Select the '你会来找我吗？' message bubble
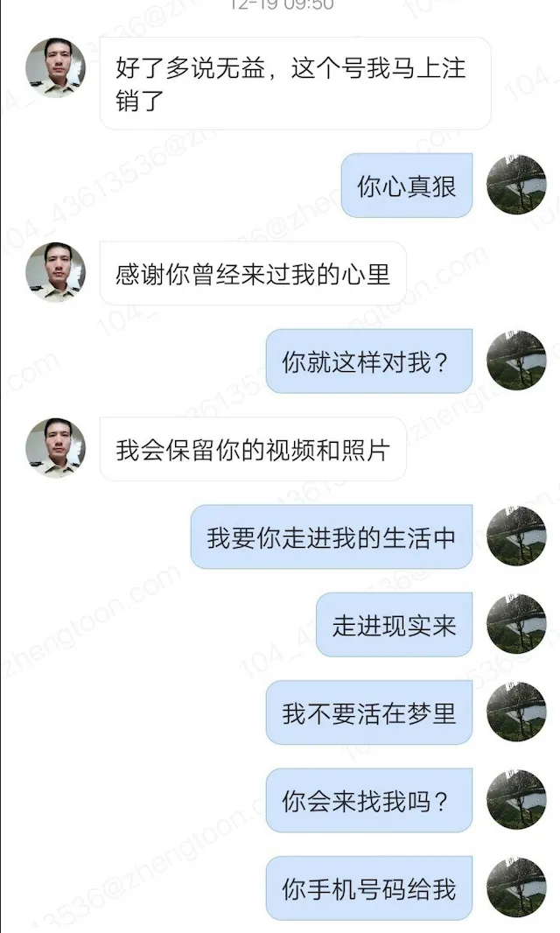Screen dimensions: 560x933 point(369,800)
